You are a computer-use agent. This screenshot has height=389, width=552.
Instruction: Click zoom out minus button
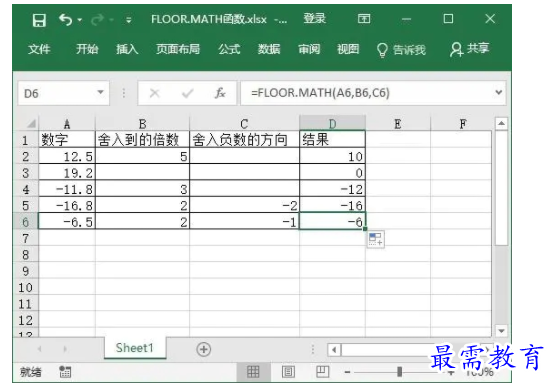point(347,372)
